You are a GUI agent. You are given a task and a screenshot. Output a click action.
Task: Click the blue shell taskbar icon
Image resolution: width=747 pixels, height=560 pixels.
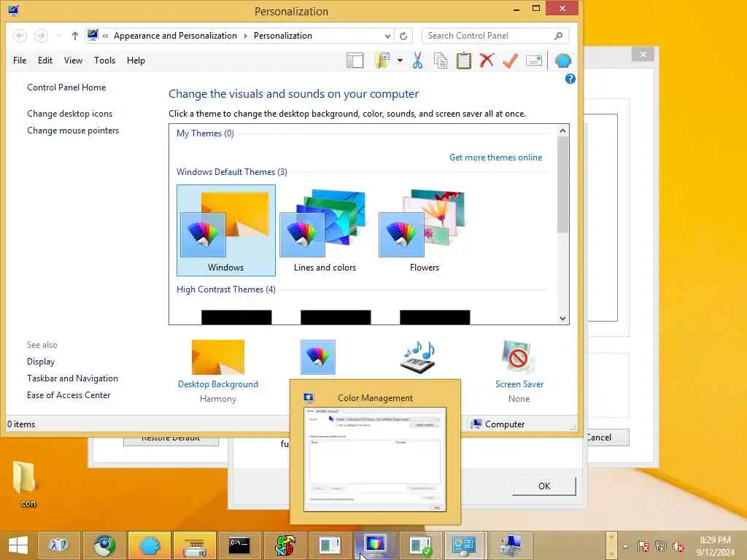pyautogui.click(x=149, y=545)
